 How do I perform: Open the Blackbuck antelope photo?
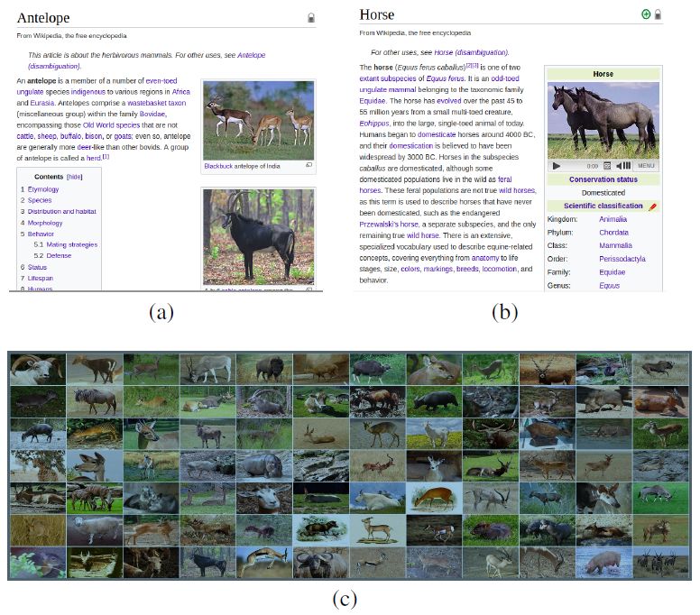click(259, 121)
